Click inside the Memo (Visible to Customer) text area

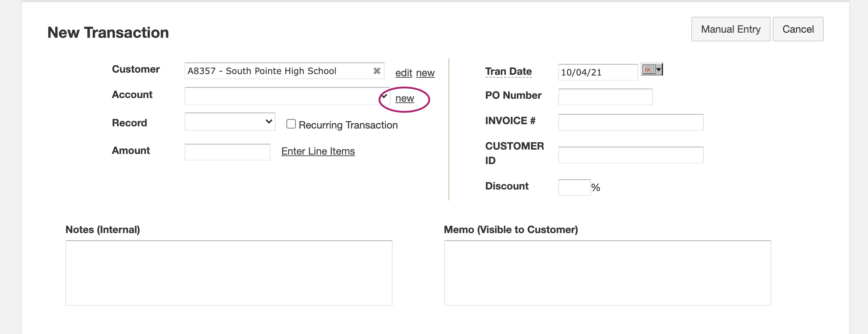pos(607,273)
